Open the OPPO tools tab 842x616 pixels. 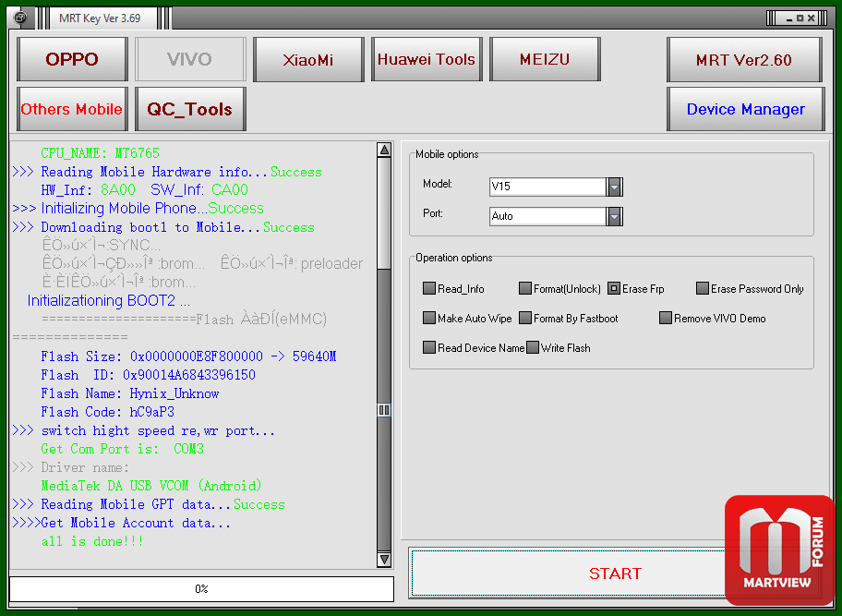click(72, 59)
